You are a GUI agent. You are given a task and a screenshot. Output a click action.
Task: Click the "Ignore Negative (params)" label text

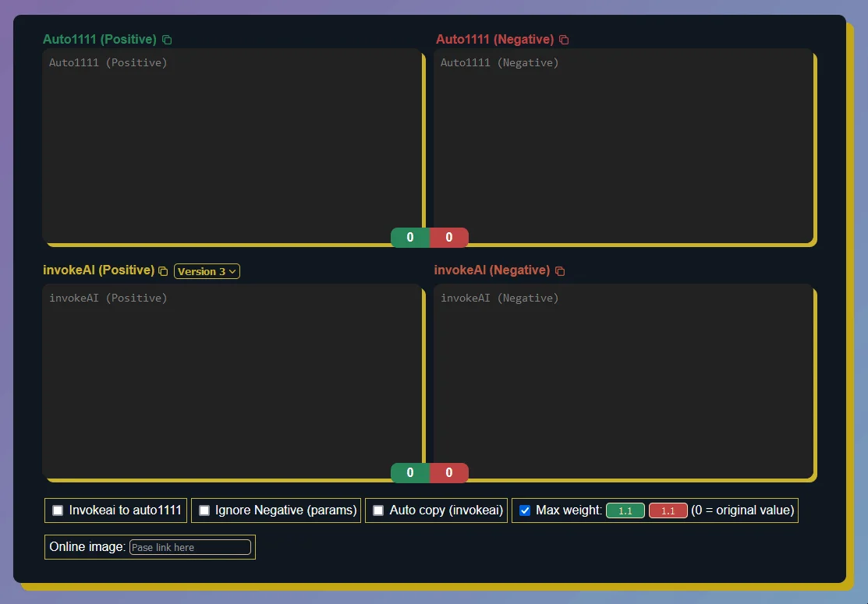pos(285,510)
